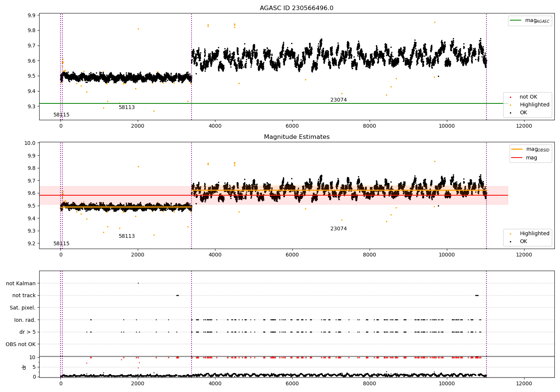Click the '10.0' y-tick in Magnitude Estimates plot
The image size is (560, 392).
pos(30,143)
